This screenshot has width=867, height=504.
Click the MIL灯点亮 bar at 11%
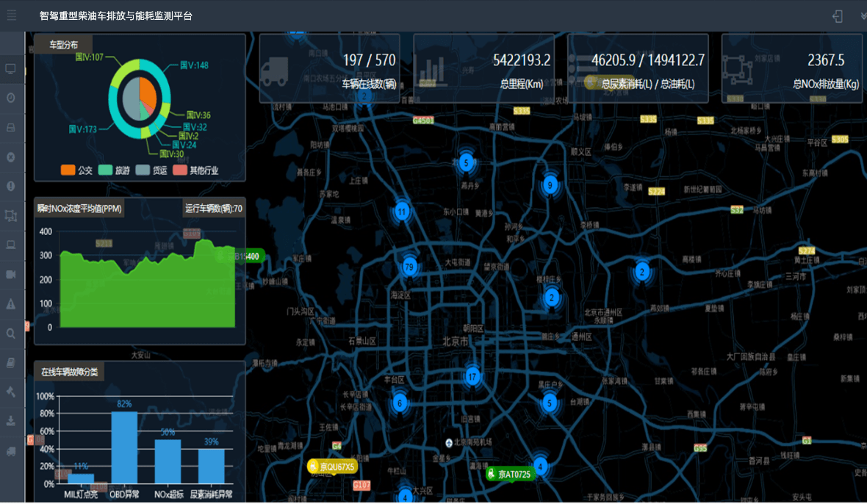click(81, 479)
